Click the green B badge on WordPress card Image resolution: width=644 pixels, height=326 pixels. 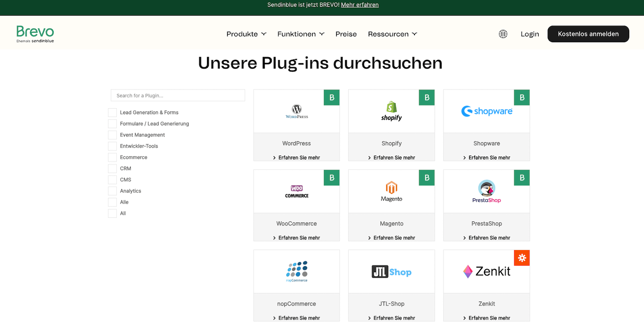332,98
